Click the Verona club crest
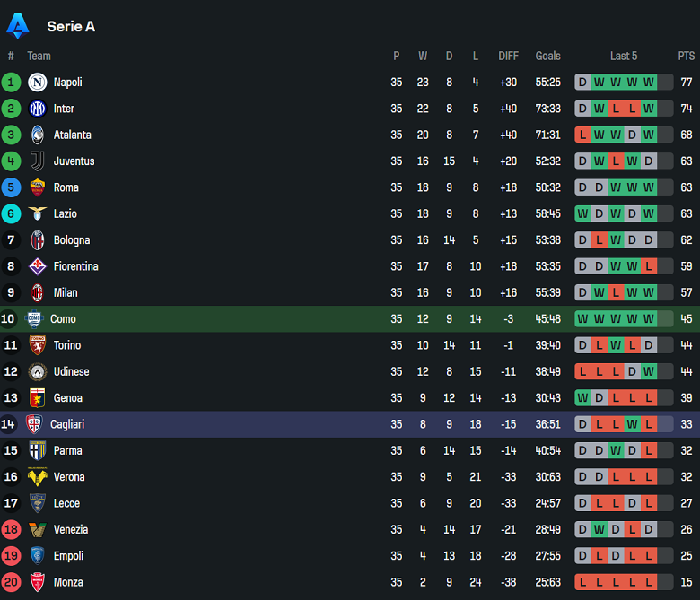Screen dimensions: 700x600 coord(38,477)
